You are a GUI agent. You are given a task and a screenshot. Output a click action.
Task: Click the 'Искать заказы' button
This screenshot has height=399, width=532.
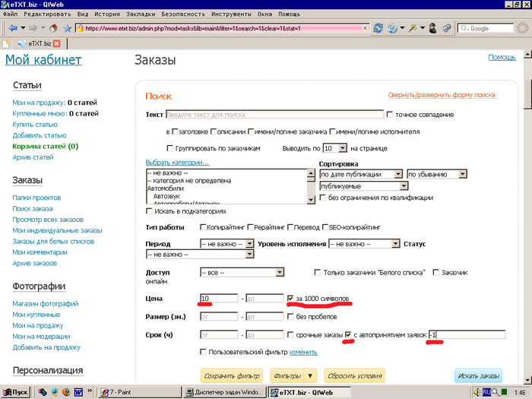(x=478, y=376)
